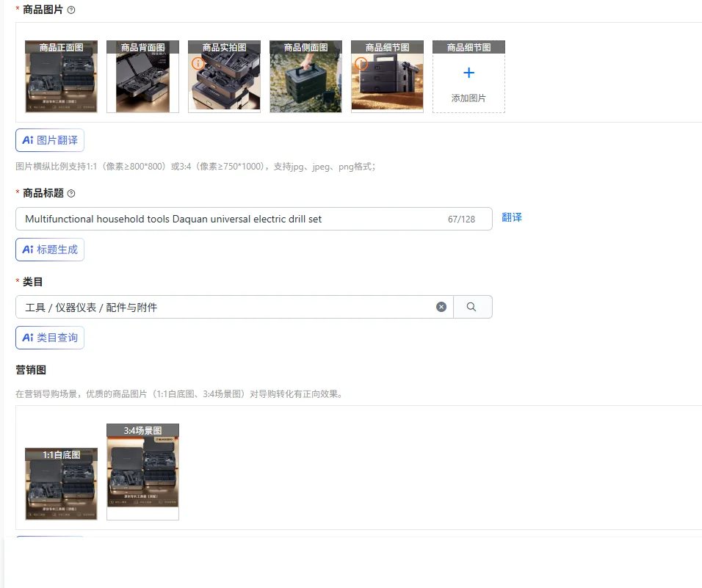The height and width of the screenshot is (588, 702).
Task: Click the category search magnifier icon
Action: point(471,307)
